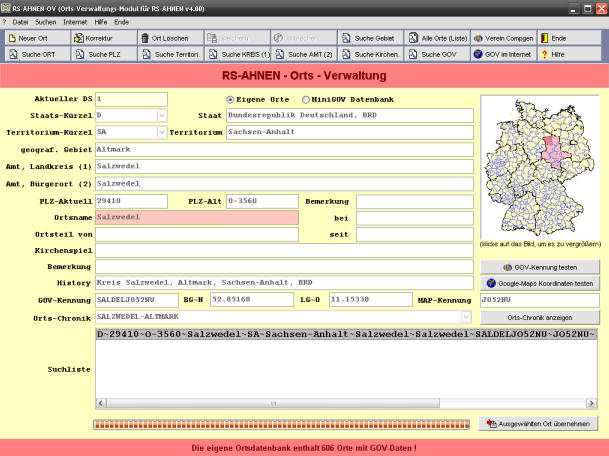609x456 pixels.
Task: Click Ort Löschen trash button
Action: [x=171, y=38]
